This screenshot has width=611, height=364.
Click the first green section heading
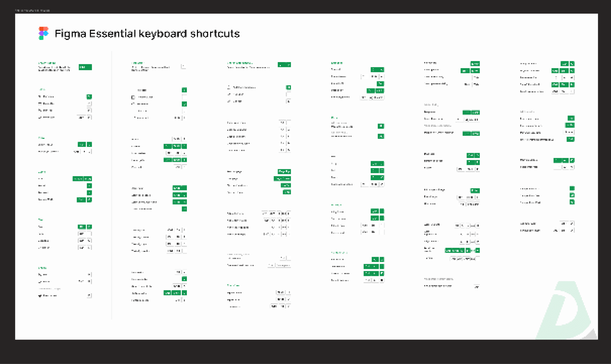(x=47, y=63)
